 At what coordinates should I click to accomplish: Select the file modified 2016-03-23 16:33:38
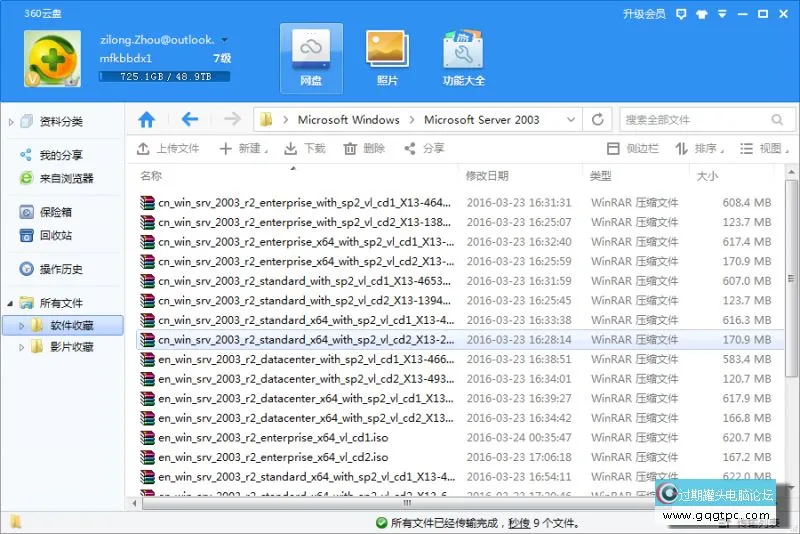point(459,320)
